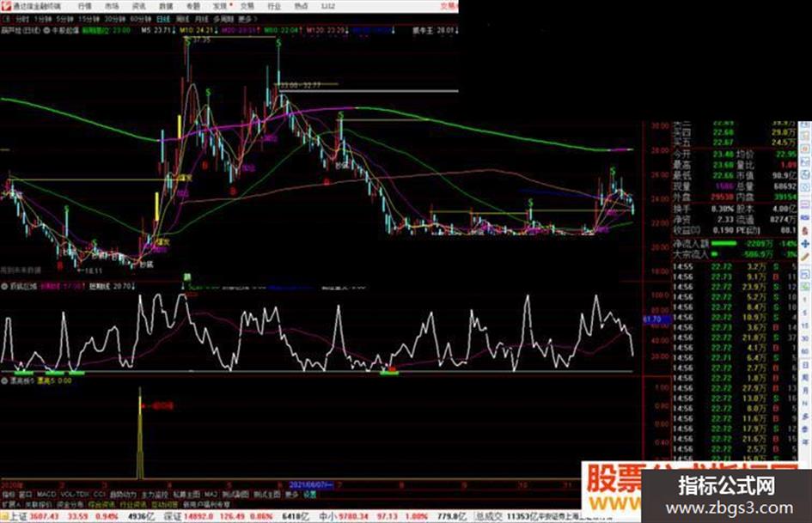Click the 净流入额 row in quote panel

(735, 243)
